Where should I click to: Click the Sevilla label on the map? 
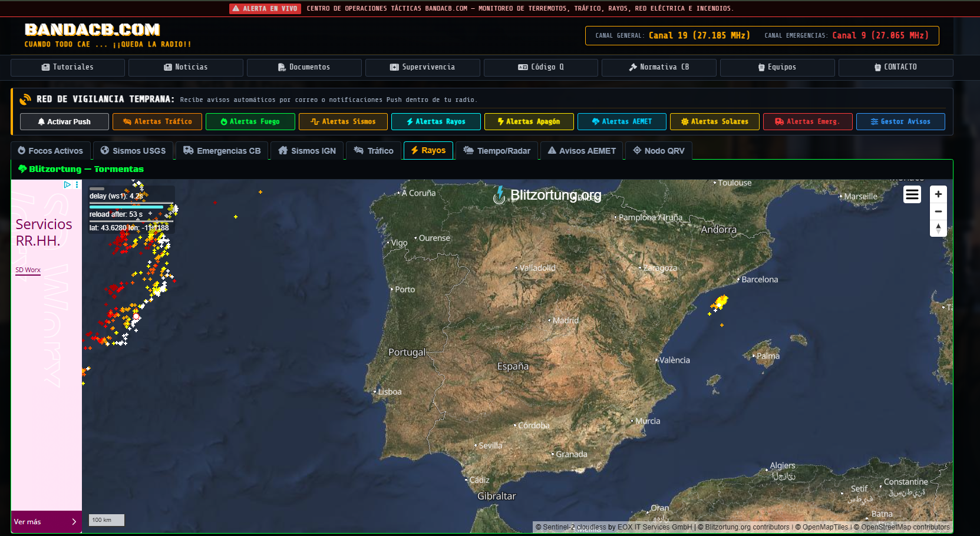point(490,446)
